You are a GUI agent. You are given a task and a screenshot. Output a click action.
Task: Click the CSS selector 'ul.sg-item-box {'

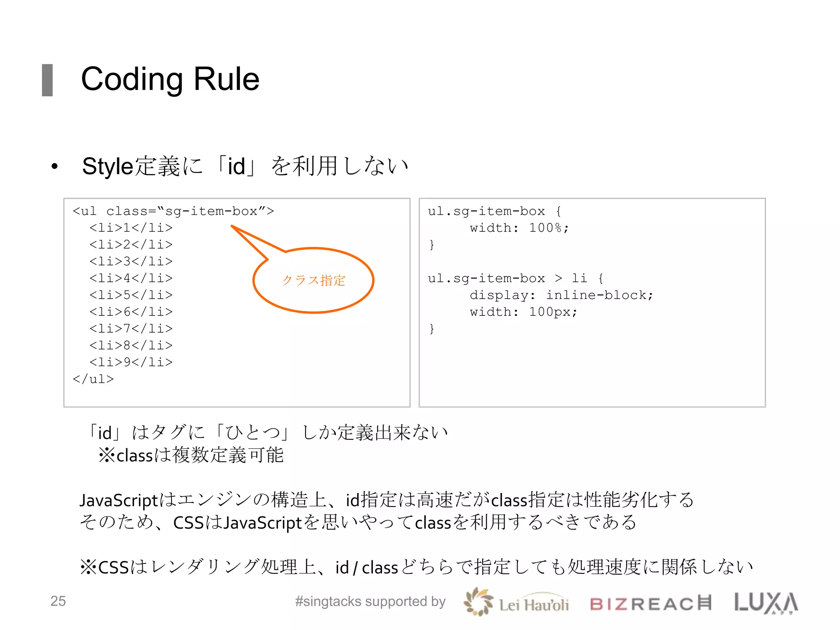tap(495, 211)
